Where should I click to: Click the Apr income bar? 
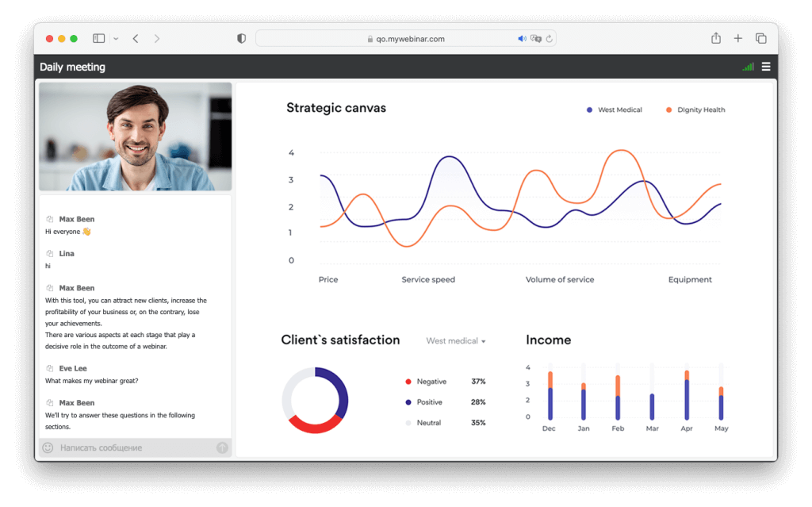click(x=687, y=395)
